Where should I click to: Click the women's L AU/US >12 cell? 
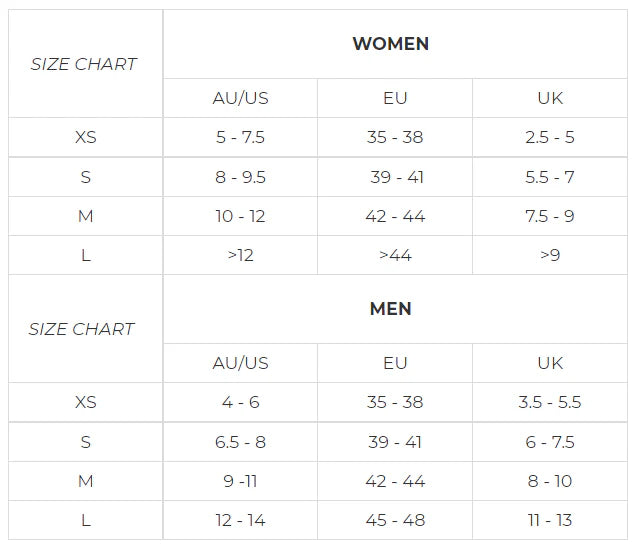[240, 255]
